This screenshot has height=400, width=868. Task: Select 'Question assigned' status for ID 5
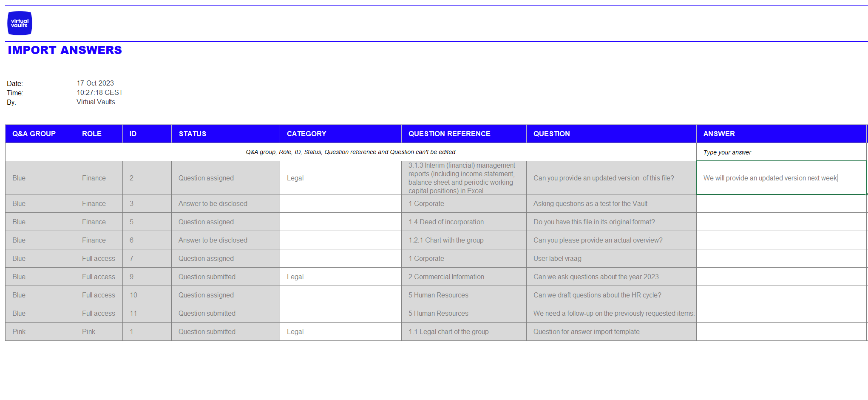tap(226, 222)
